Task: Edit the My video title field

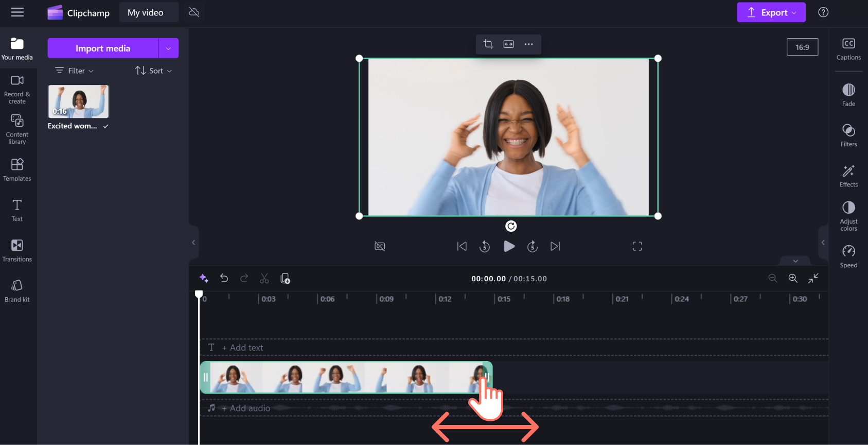Action: pyautogui.click(x=149, y=12)
